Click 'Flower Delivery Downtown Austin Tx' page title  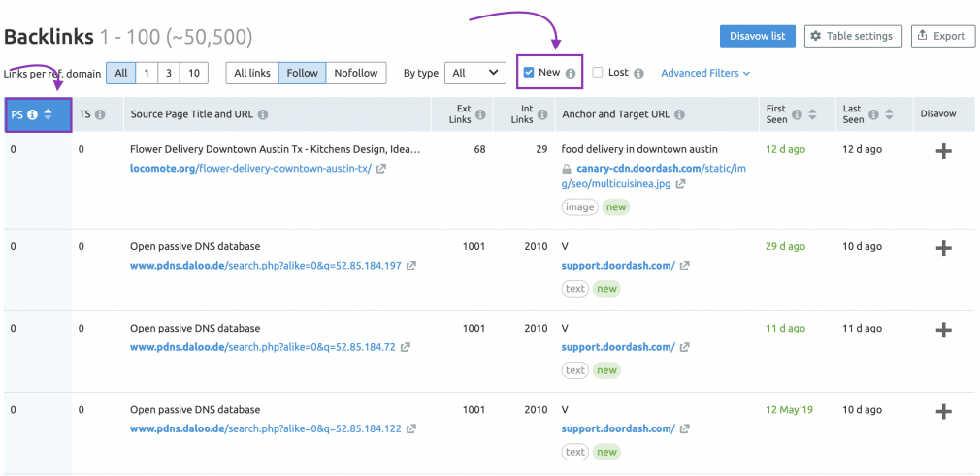tap(275, 150)
